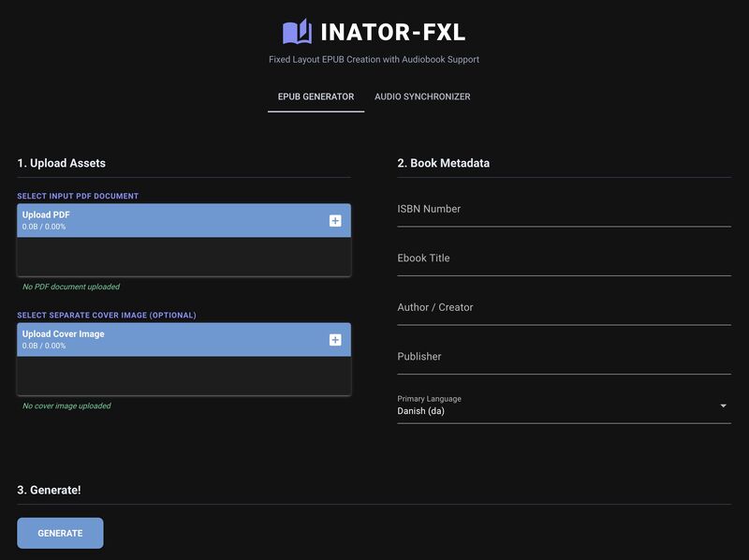749x560 pixels.
Task: Click the '1. Upload Assets' heading
Action: (x=61, y=163)
